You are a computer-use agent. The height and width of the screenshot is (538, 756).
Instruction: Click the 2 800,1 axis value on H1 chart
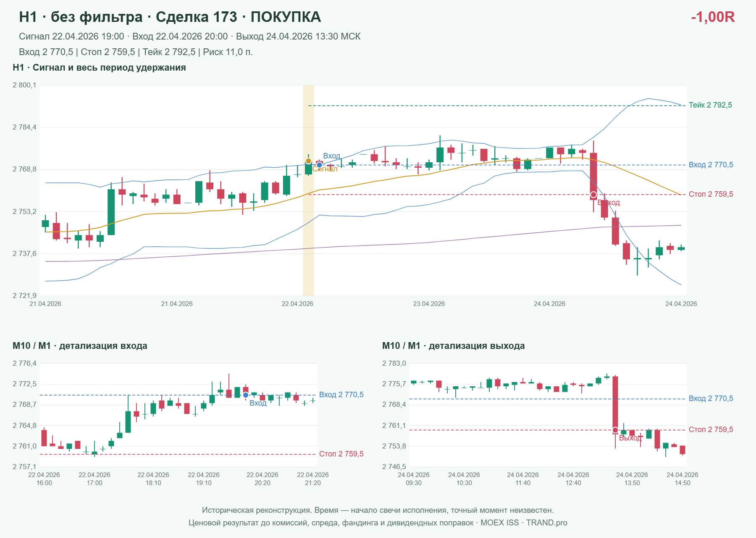click(x=24, y=85)
